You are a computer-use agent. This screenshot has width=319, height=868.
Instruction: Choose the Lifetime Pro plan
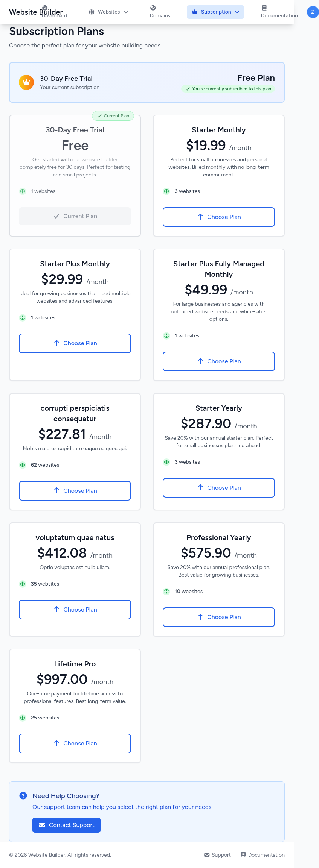pos(75,744)
